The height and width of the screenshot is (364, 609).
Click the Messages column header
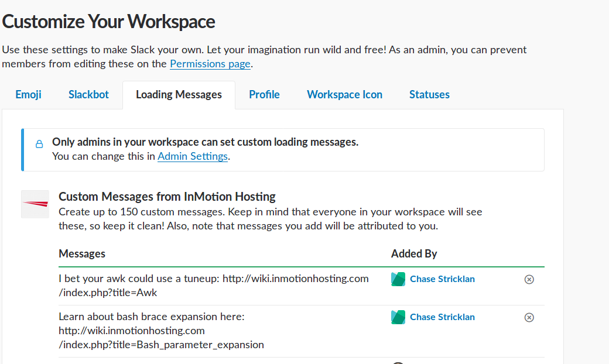coord(82,253)
